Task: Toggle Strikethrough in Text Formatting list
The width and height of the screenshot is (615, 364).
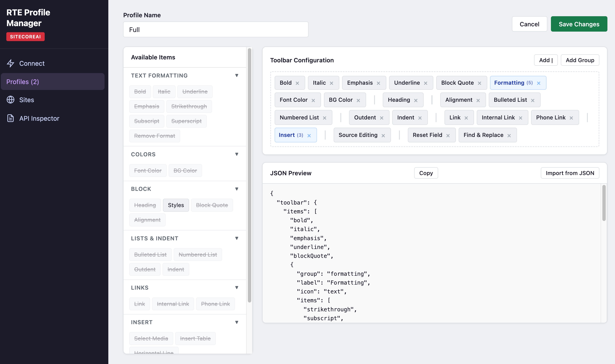Action: [189, 106]
